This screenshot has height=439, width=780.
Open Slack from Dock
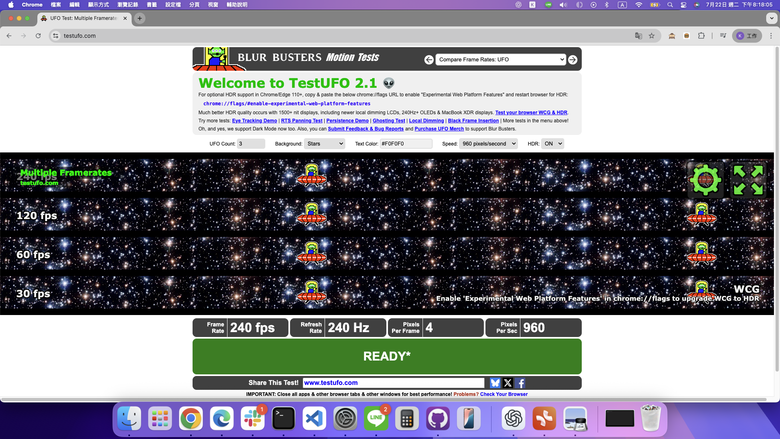pos(253,419)
